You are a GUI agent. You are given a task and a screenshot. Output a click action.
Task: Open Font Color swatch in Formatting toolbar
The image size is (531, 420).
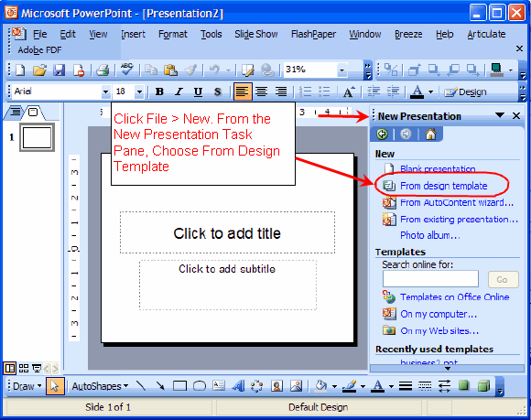417,92
